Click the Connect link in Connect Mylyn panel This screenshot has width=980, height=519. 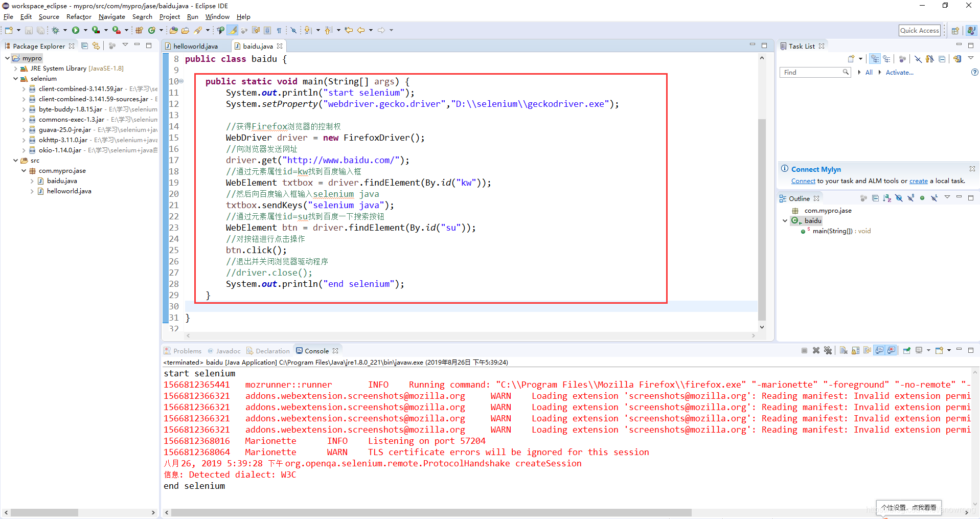pos(803,180)
